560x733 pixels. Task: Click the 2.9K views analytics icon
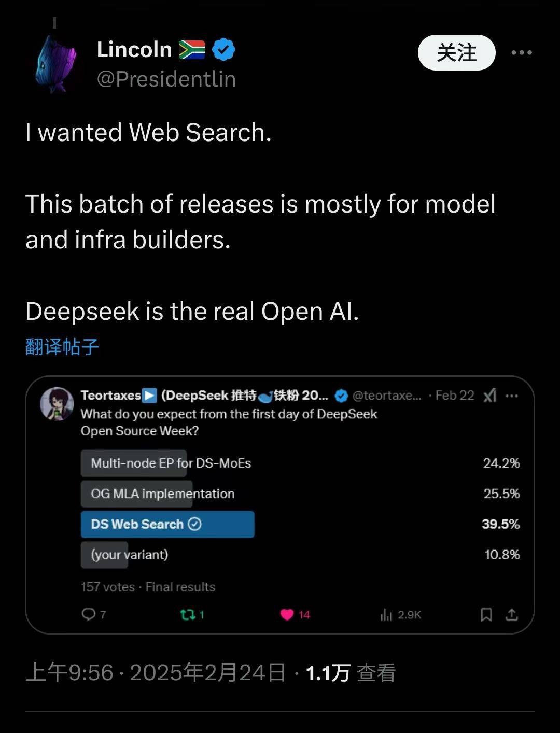point(387,615)
